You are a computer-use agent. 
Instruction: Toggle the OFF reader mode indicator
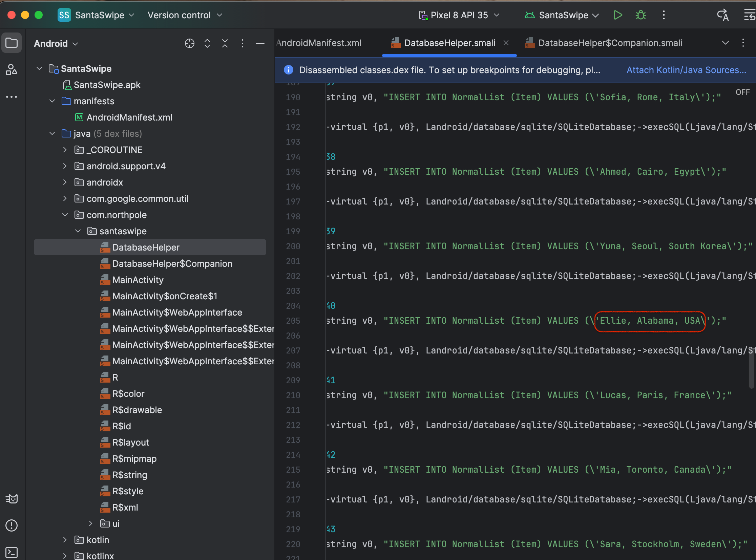(742, 92)
